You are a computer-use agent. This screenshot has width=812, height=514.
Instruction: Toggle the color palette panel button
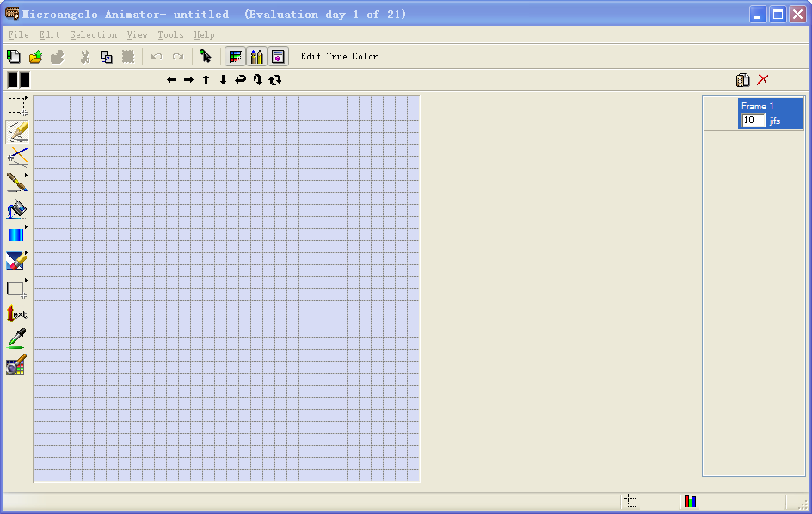click(235, 57)
